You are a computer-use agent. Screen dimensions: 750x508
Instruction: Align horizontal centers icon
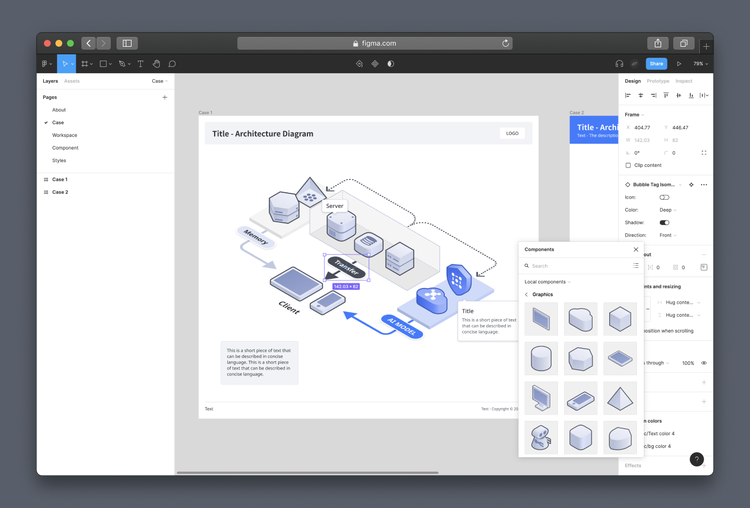(641, 95)
